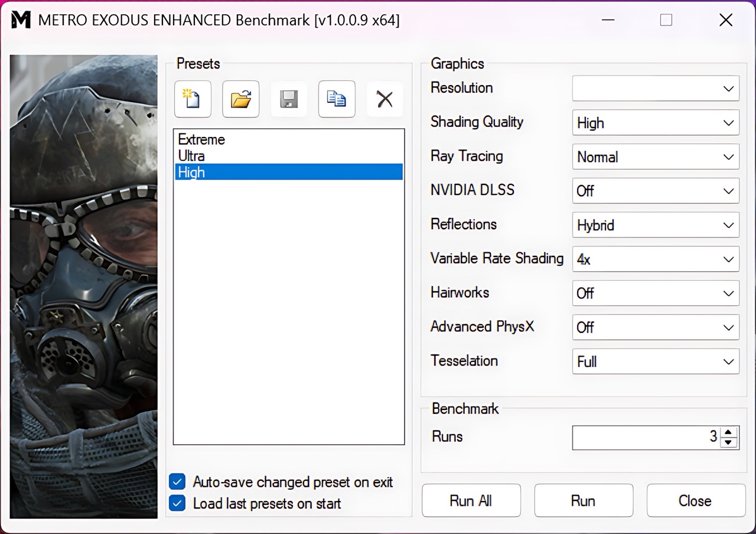Click the Run All button
Viewport: 756px width, 534px height.
pos(471,500)
